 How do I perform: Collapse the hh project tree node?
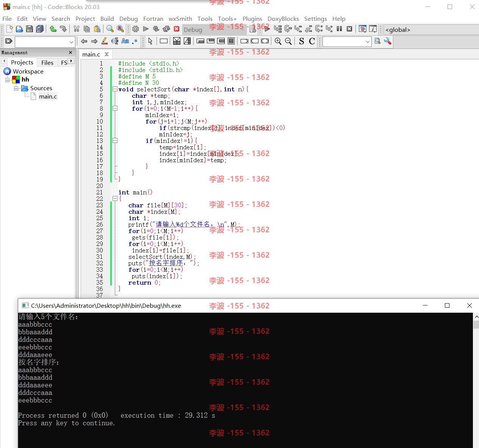coord(7,80)
